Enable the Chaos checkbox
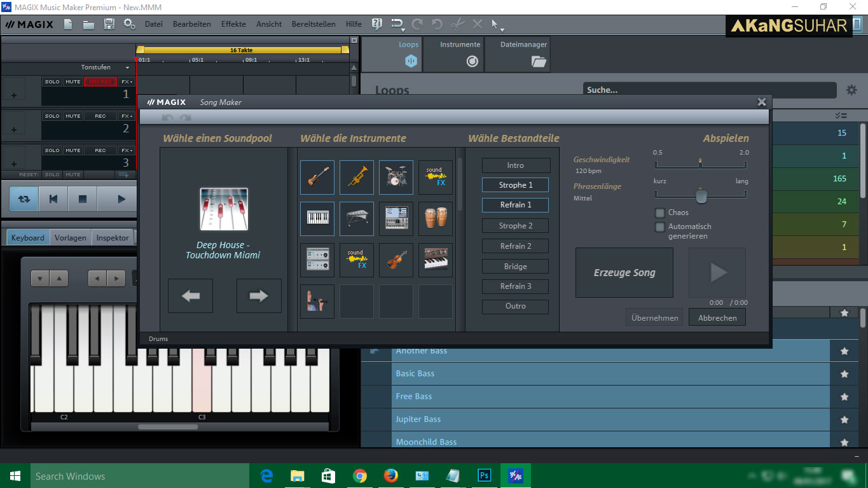This screenshot has height=488, width=868. [x=659, y=214]
